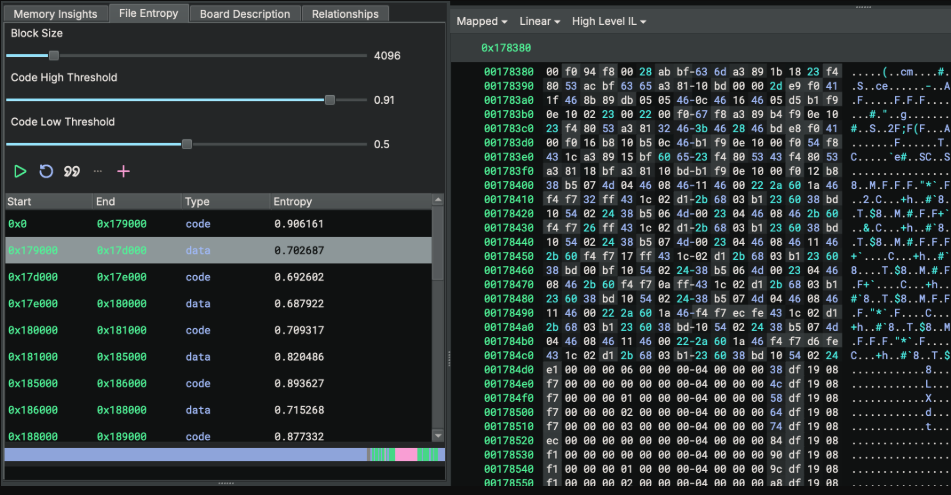
Task: Click hex address 001784d0
Action: [x=509, y=369]
